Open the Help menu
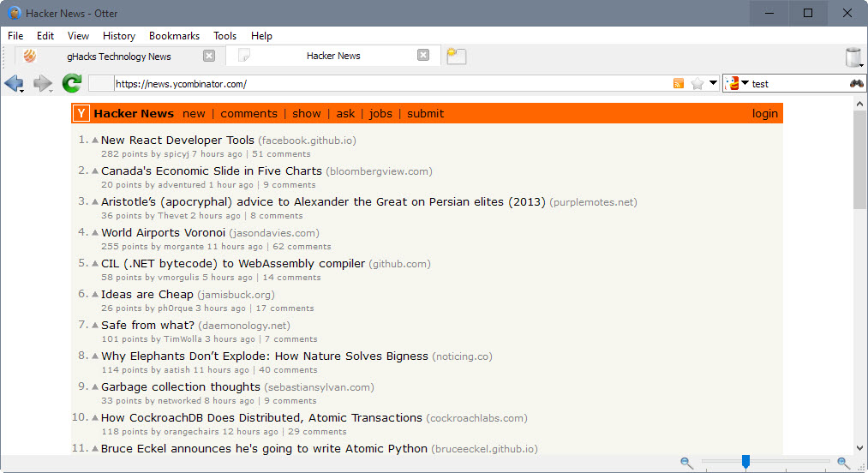The image size is (868, 473). (x=261, y=36)
